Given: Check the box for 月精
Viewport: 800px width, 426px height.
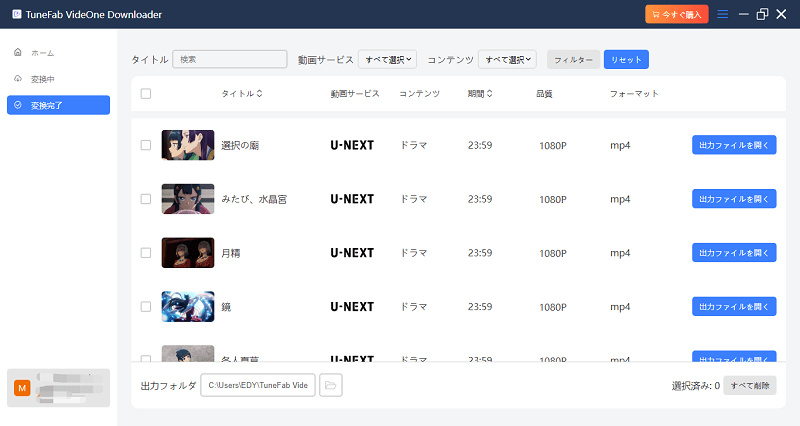Looking at the screenshot, I should click(146, 253).
